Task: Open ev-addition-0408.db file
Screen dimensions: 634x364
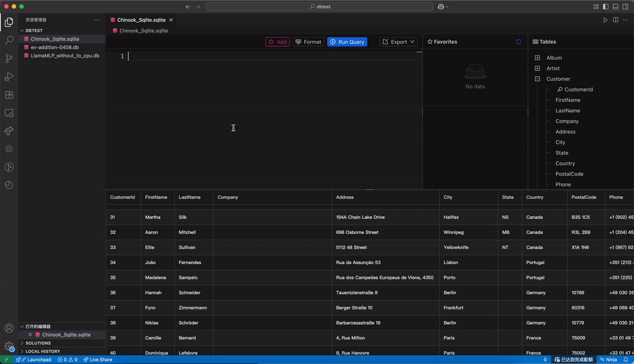Action: [x=62, y=48]
